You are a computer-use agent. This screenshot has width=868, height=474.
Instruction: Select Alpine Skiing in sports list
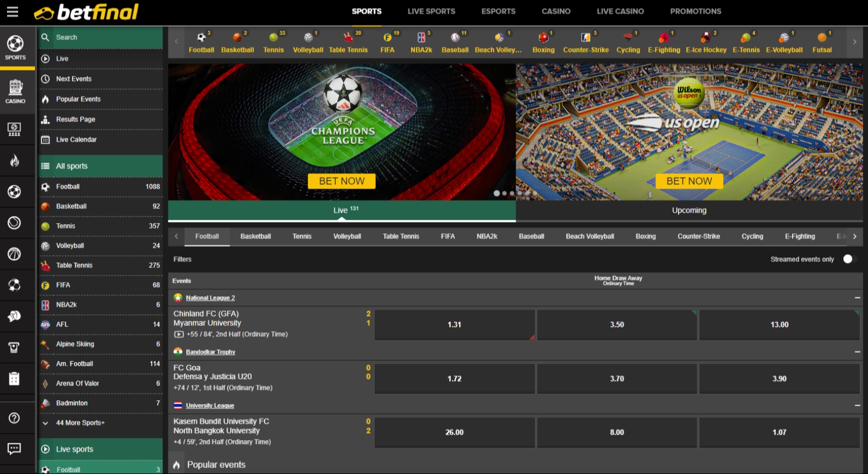pyautogui.click(x=100, y=344)
